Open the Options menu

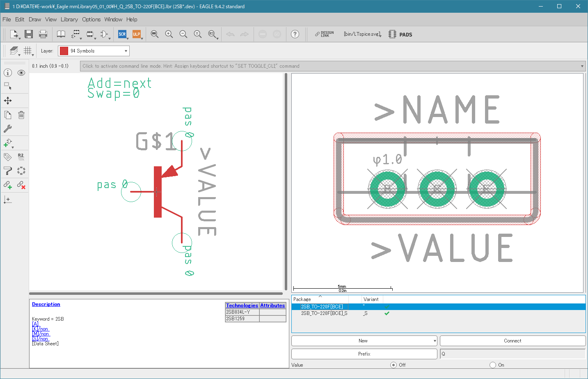tap(91, 19)
